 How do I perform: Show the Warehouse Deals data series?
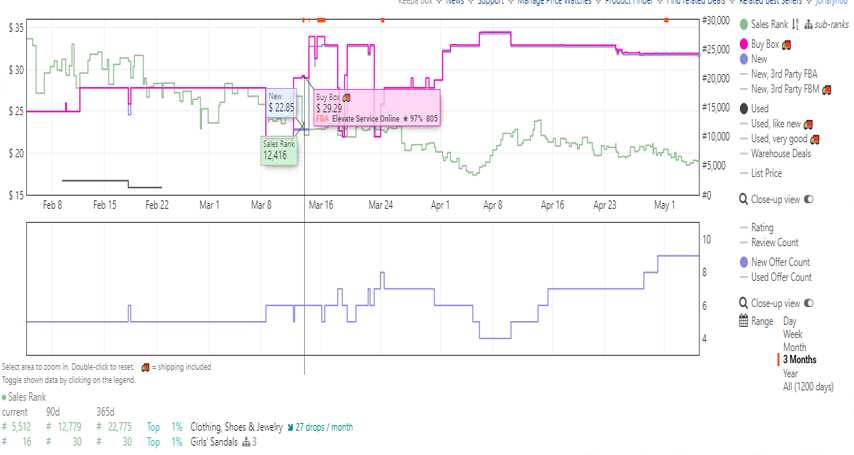coord(788,153)
